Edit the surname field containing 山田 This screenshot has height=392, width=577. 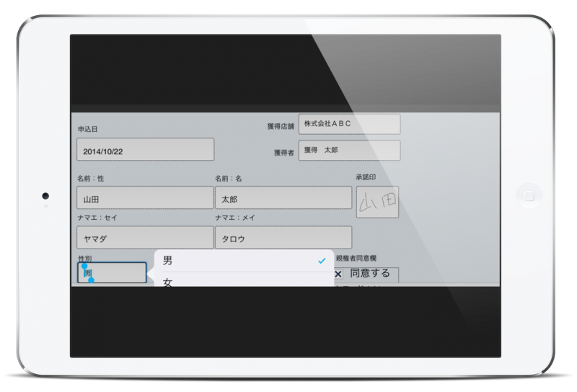click(x=144, y=198)
